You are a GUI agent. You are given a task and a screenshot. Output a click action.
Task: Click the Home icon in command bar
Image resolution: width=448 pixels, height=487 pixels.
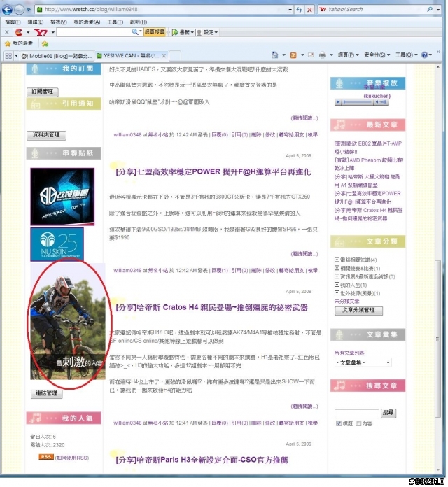point(275,55)
